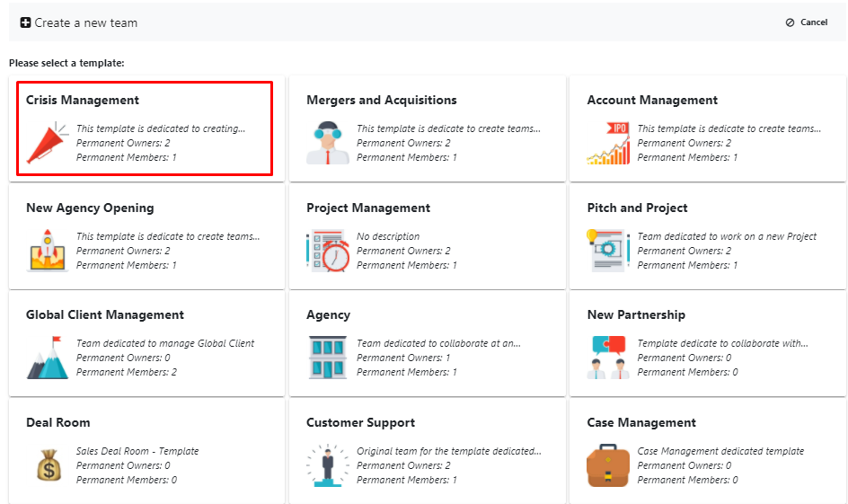Choose the briefcase Case Management icon

pos(608,465)
